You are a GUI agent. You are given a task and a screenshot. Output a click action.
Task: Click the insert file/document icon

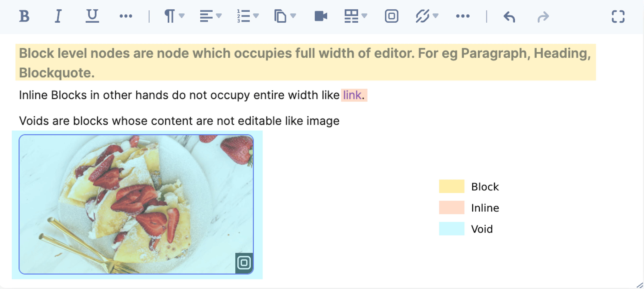280,16
